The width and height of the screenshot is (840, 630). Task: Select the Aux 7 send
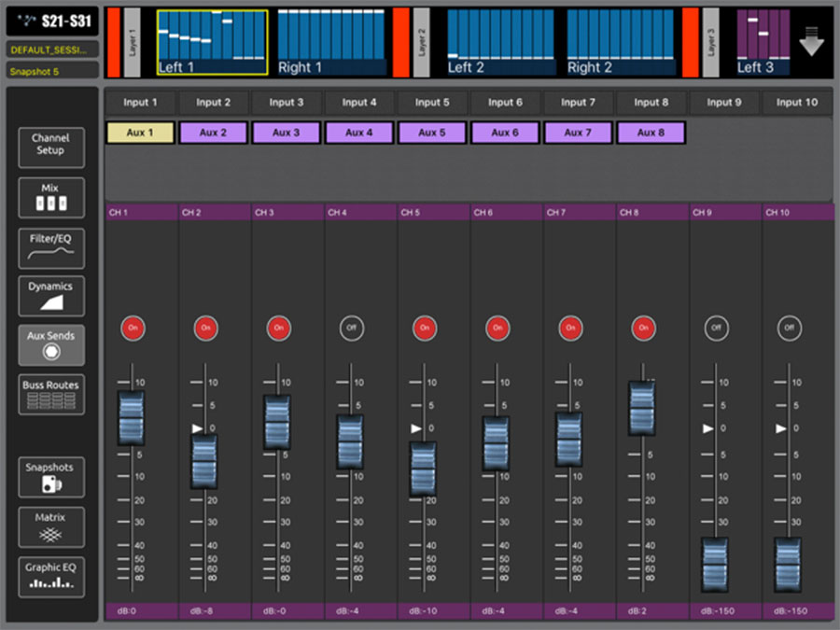pos(578,133)
